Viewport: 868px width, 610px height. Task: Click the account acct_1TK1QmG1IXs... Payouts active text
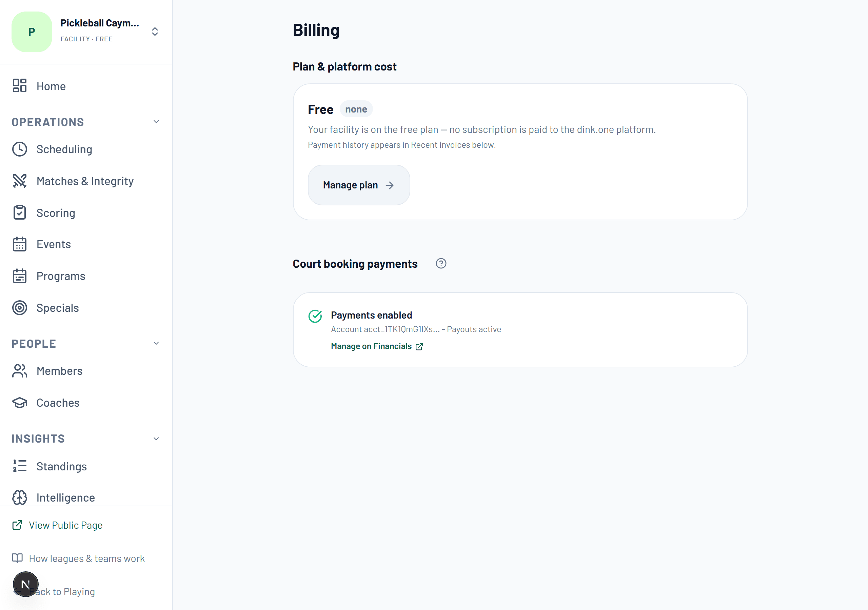coord(416,329)
